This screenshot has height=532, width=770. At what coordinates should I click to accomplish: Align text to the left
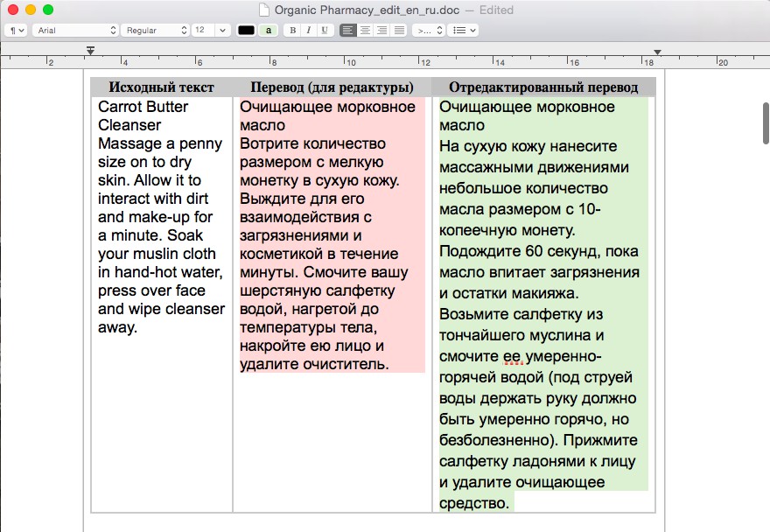click(x=347, y=30)
